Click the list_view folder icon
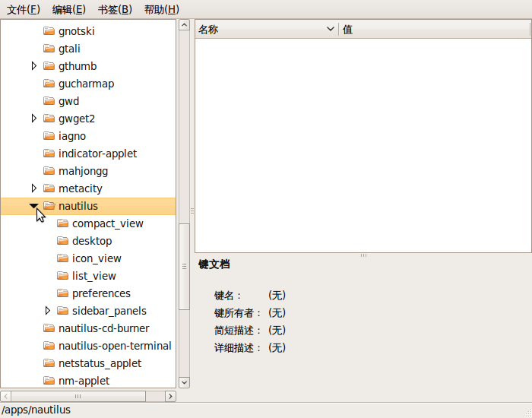 (x=62, y=275)
